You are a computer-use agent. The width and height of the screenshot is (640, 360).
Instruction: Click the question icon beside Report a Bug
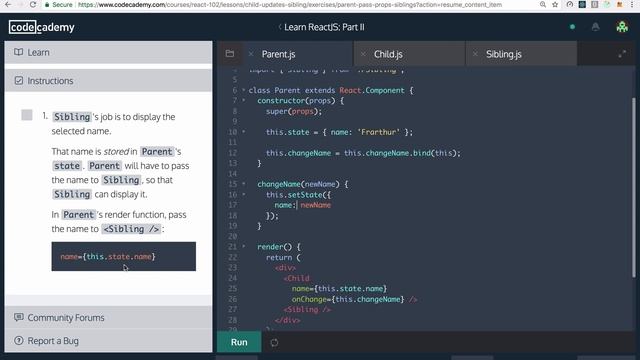[x=18, y=340]
